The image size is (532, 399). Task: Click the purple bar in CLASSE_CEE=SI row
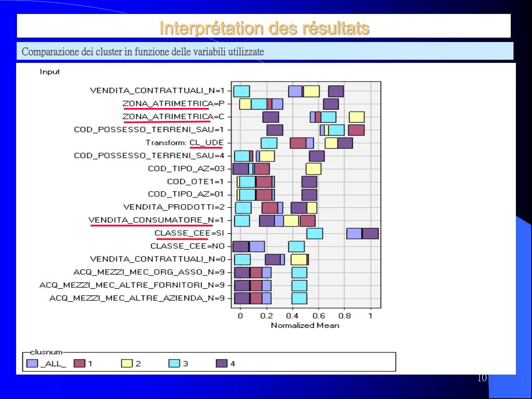[x=370, y=233]
